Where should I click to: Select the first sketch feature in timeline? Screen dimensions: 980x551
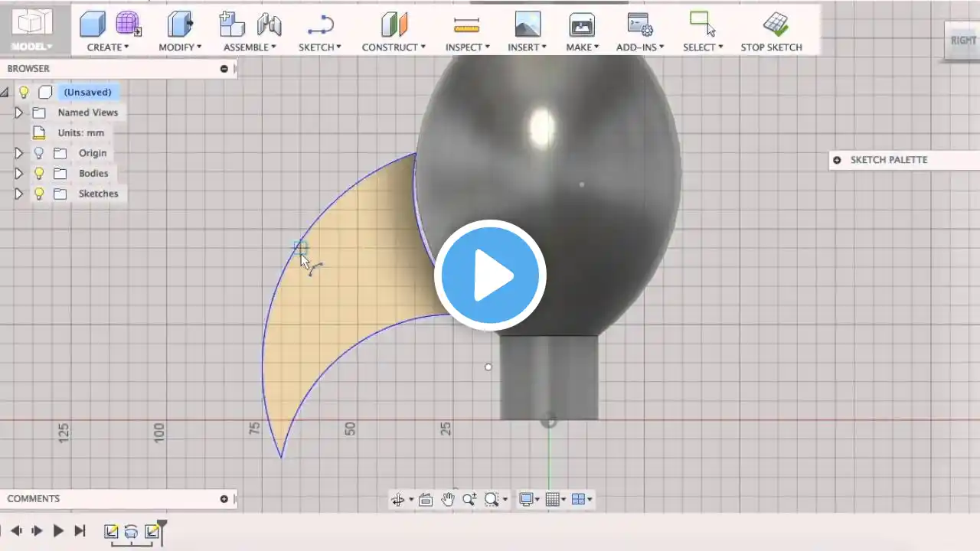tap(111, 531)
